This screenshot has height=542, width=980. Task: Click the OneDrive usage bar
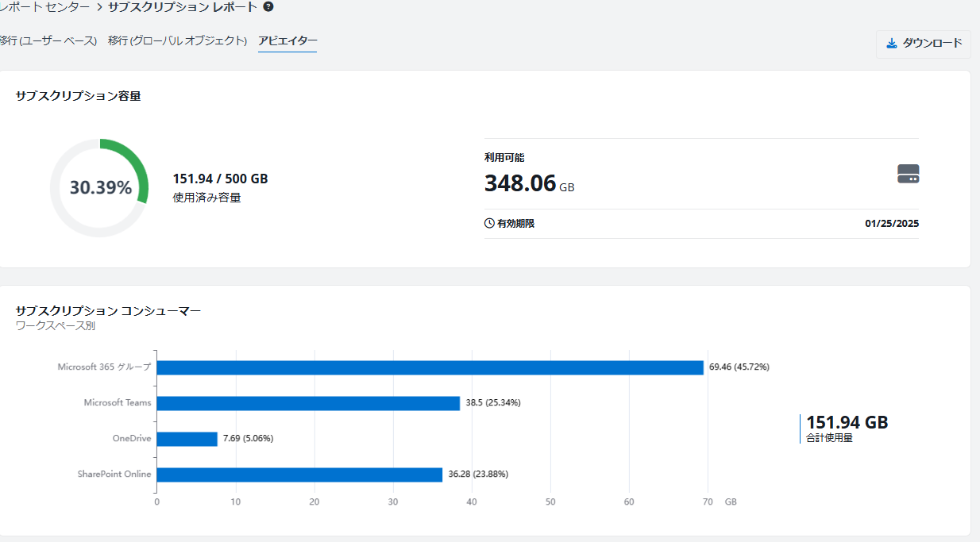[187, 439]
